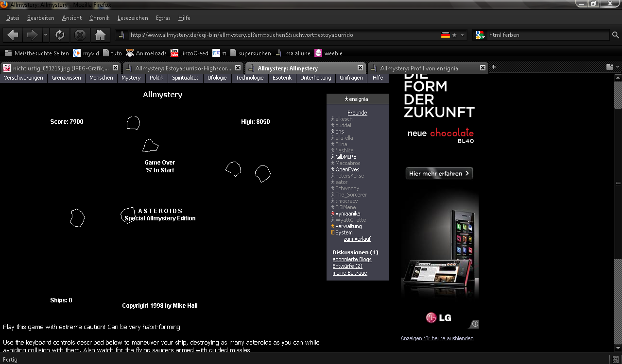
Task: Open the Chronik menu
Action: (100, 18)
